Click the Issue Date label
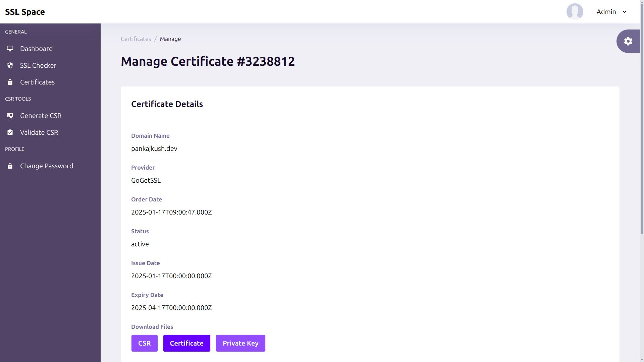Screen dimensions: 644x362 click(x=146, y=263)
